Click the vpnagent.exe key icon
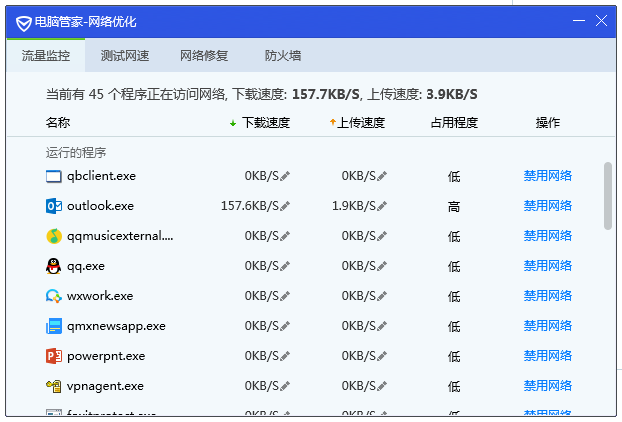 54,386
